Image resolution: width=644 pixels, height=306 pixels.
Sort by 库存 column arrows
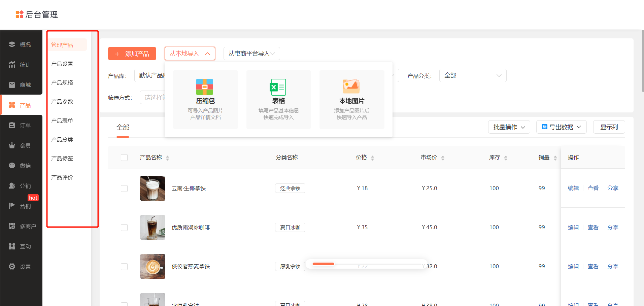tap(506, 158)
